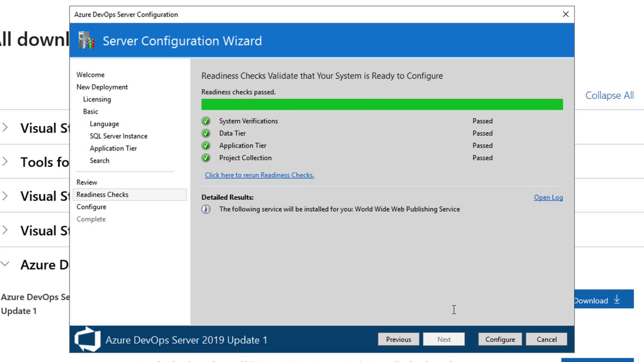Go to the Review wizard step
Viewport: 644px width, 362px height.
click(87, 182)
